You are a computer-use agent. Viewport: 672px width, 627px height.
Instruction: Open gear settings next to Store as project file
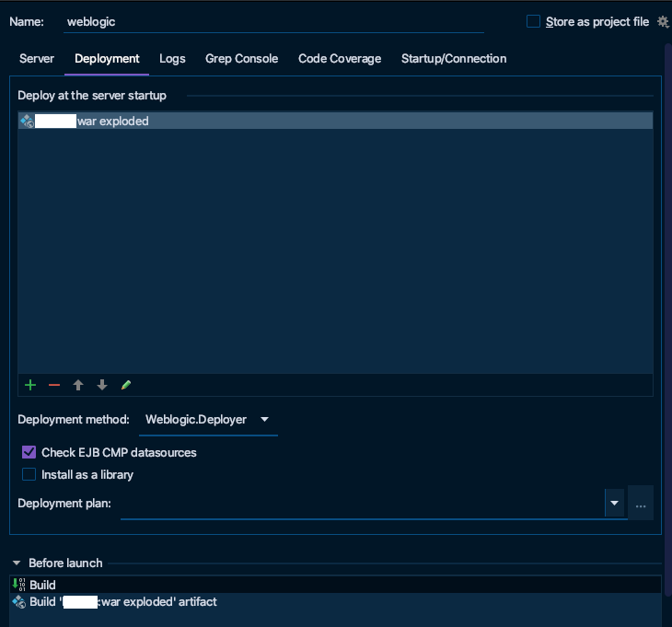663,21
